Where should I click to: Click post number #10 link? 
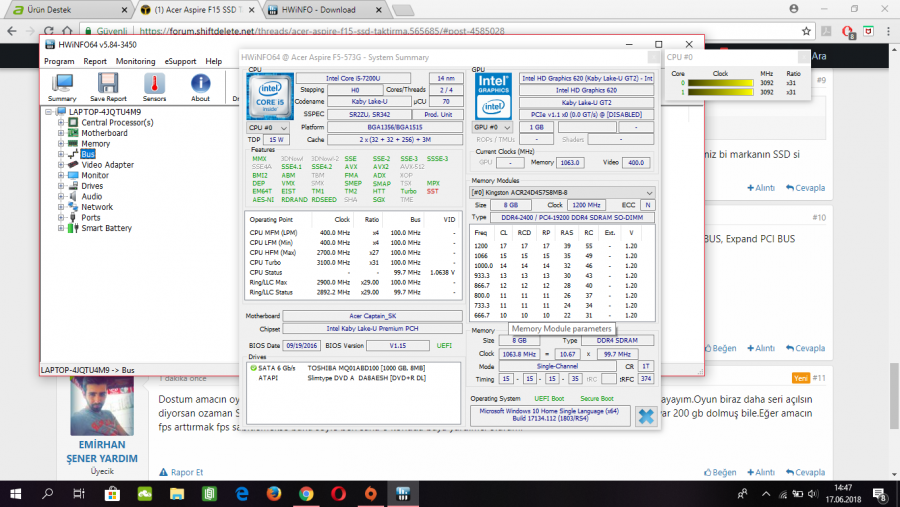819,218
